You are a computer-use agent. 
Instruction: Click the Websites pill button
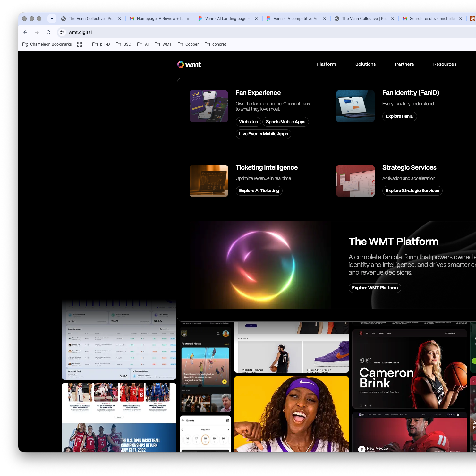(x=248, y=122)
